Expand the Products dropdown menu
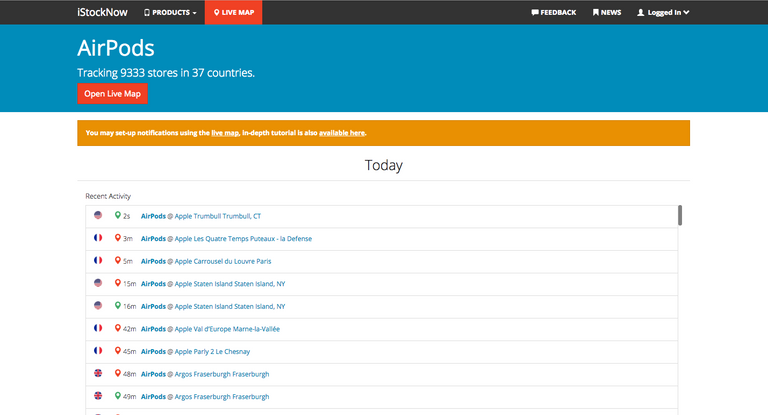Screen dimensions: 768x415 (x=170, y=12)
